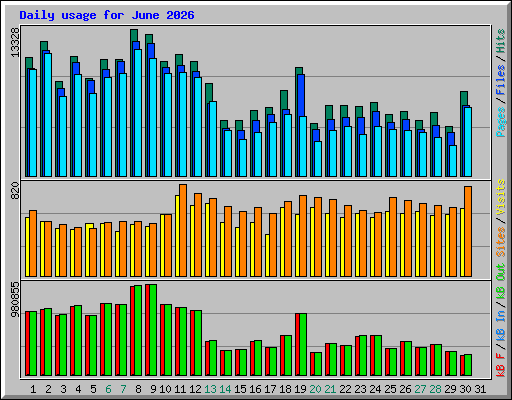Select day 8 on the x-axis
This screenshot has height=400, width=512.
click(x=138, y=389)
